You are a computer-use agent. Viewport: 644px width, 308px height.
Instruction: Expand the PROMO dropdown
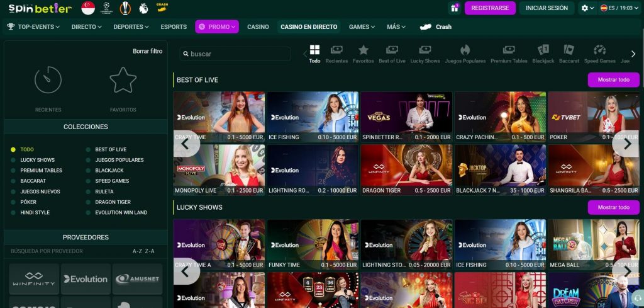(x=217, y=26)
